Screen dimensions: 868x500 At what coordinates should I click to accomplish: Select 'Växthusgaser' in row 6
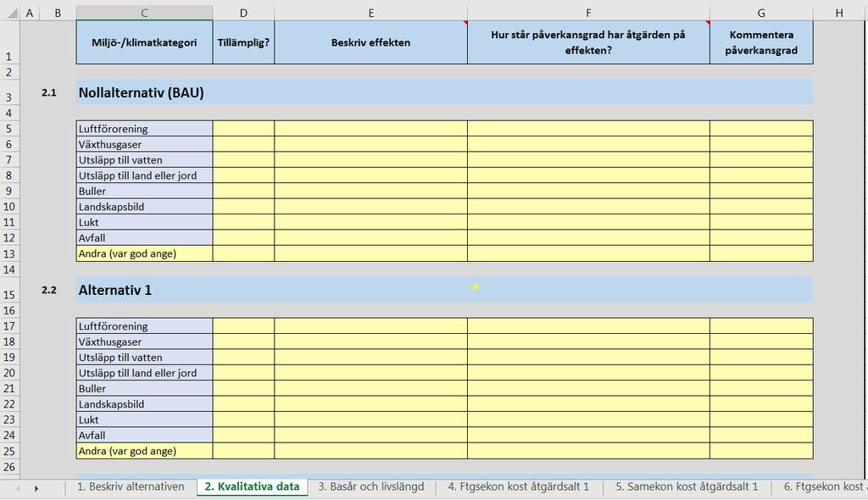[144, 144]
